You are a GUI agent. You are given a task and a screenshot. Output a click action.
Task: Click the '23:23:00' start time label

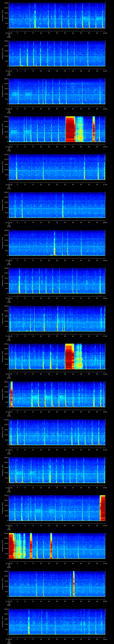(x=9, y=71)
